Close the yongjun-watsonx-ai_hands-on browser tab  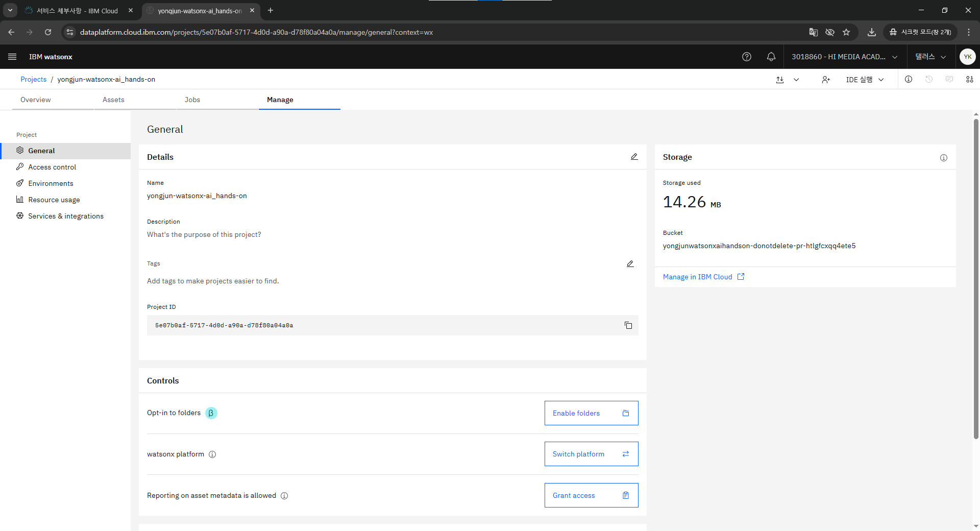point(252,11)
